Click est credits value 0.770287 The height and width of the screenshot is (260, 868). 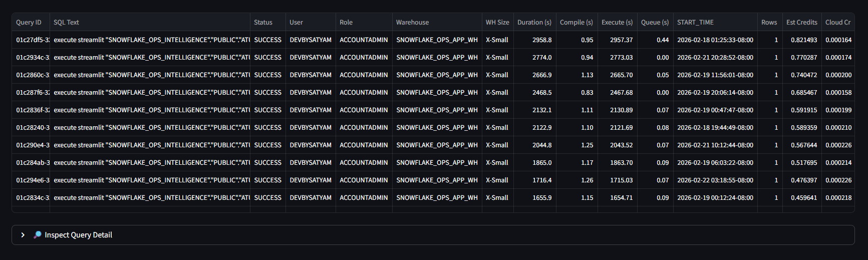[x=804, y=58]
